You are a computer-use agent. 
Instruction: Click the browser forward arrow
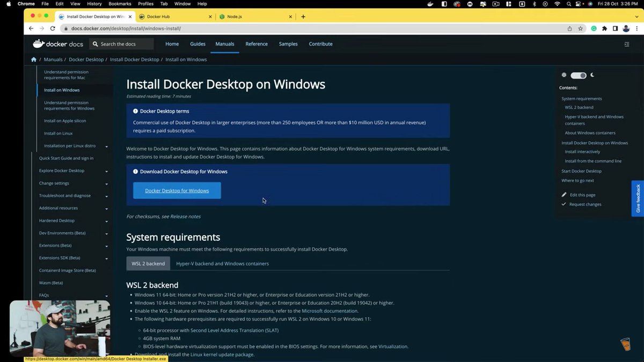tap(42, 28)
